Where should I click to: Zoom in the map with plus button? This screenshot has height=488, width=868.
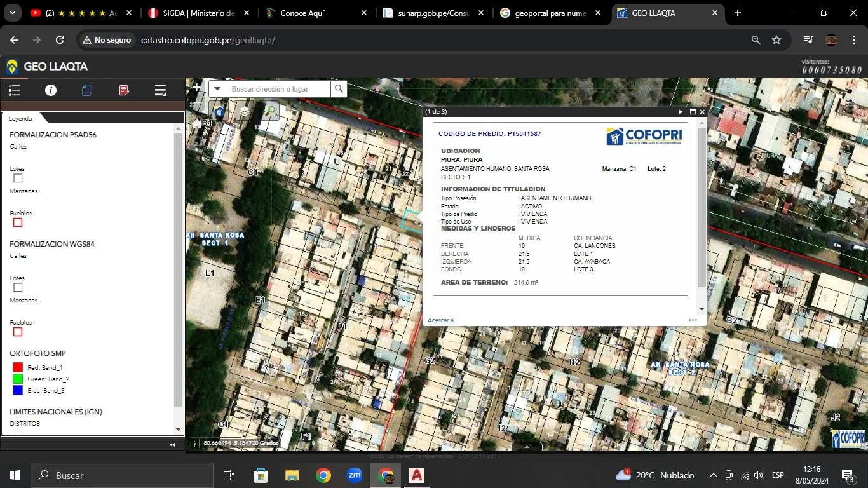pos(197,88)
